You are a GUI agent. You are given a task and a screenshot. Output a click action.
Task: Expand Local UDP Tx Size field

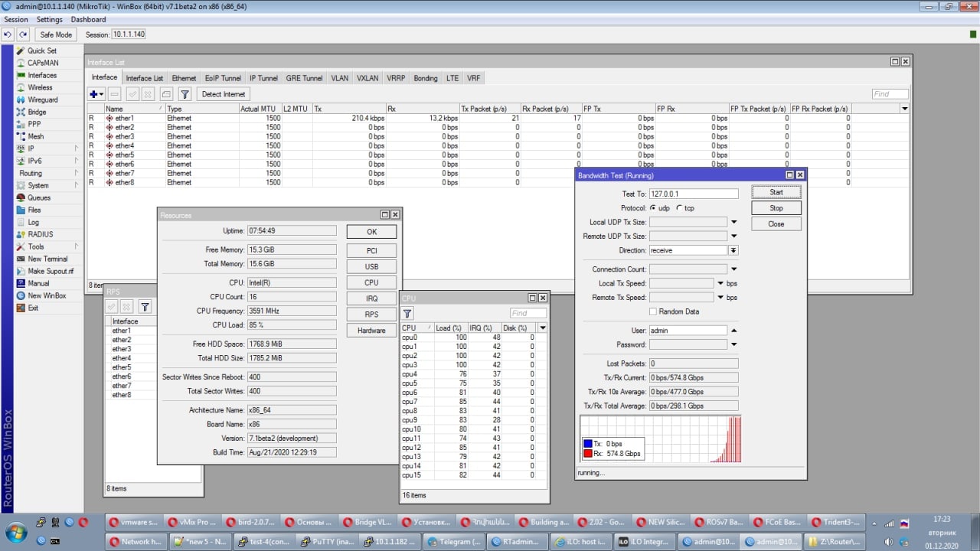tap(733, 222)
